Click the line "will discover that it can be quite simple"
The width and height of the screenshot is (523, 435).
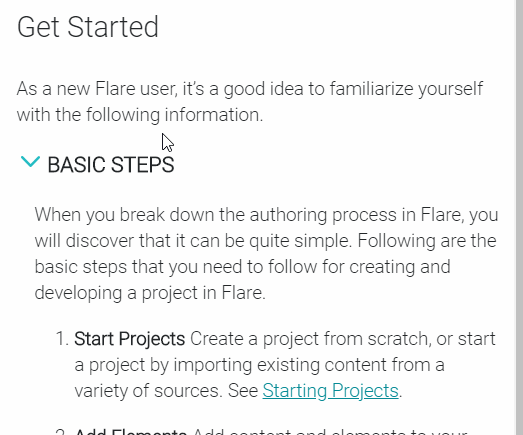pos(266,241)
